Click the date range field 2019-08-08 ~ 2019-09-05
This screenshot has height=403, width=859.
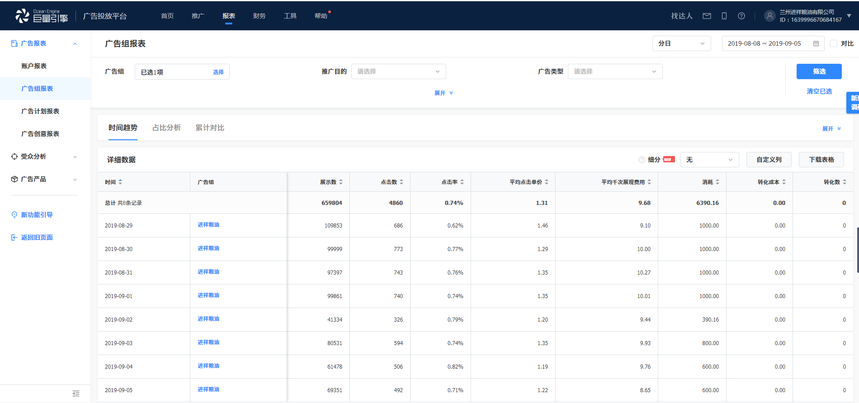773,44
